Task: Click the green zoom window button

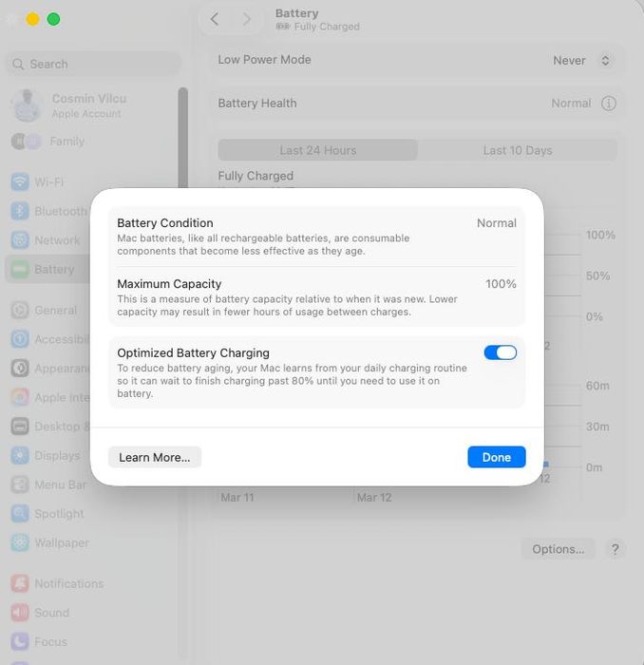Action: point(53,19)
